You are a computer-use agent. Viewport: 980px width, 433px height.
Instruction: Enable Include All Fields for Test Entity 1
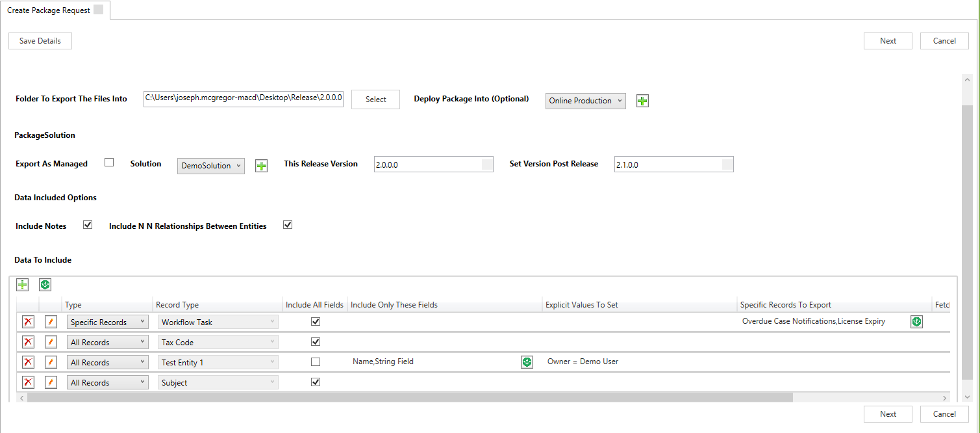[316, 362]
